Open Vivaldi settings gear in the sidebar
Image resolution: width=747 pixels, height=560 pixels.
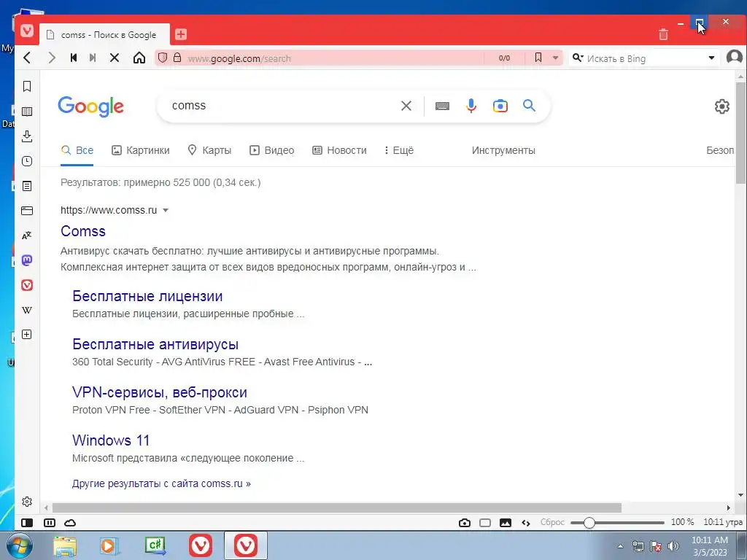point(27,502)
